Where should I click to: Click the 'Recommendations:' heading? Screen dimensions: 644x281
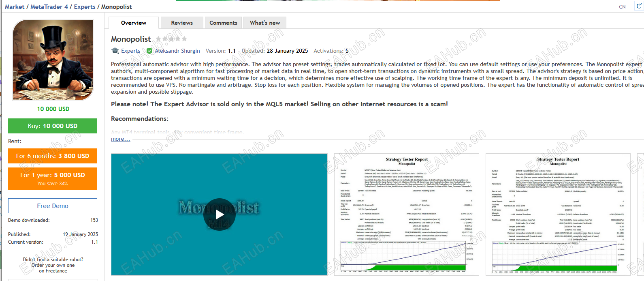click(139, 118)
